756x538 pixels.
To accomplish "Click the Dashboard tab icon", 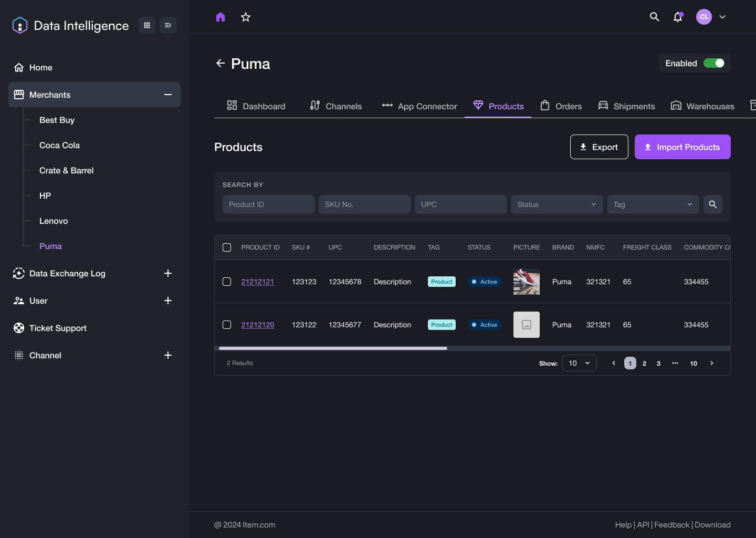I will [x=232, y=105].
